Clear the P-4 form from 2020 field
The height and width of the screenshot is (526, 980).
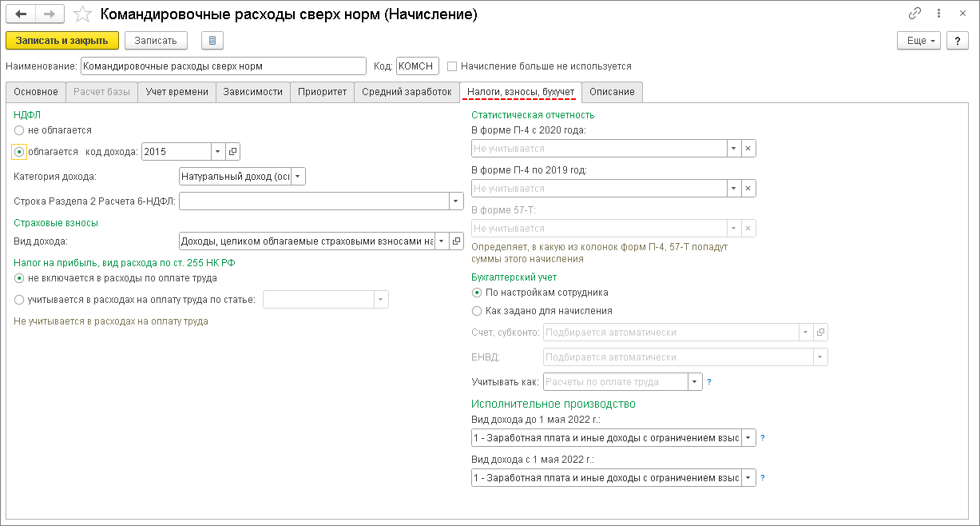[x=748, y=149]
